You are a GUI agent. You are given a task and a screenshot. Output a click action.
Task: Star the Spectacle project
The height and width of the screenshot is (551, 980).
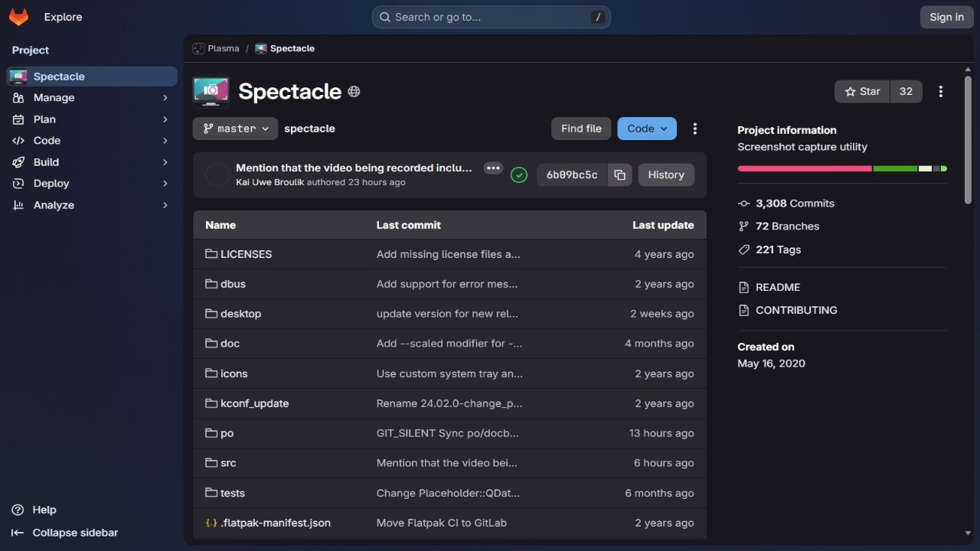[863, 92]
